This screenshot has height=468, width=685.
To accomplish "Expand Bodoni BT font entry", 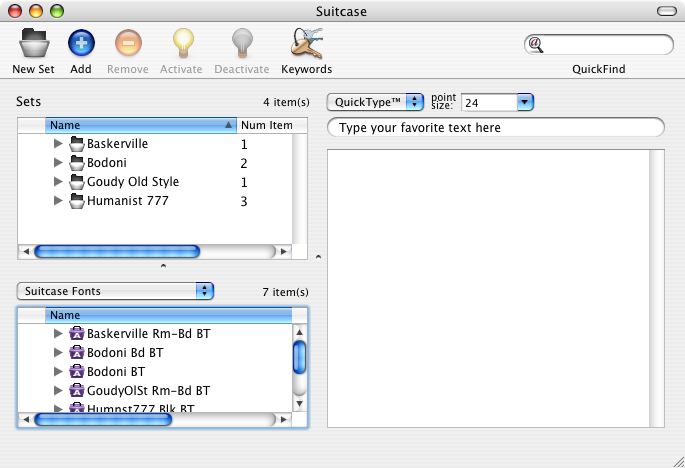I will 58,371.
